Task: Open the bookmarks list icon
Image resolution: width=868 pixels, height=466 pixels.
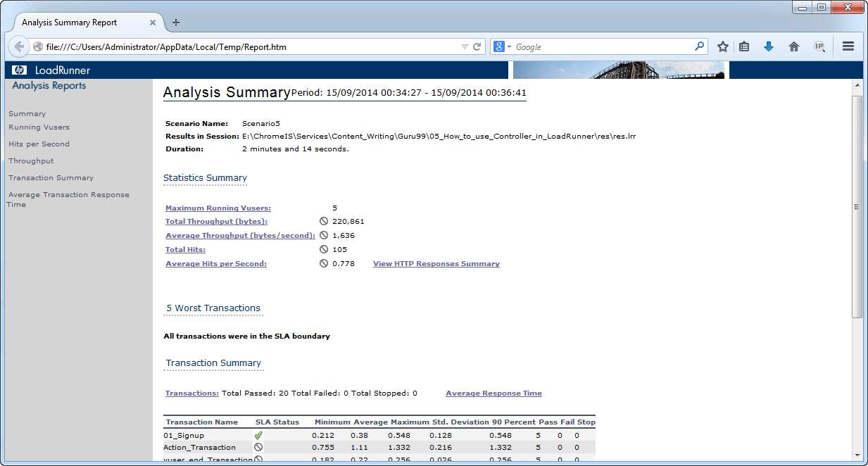Action: tap(744, 46)
